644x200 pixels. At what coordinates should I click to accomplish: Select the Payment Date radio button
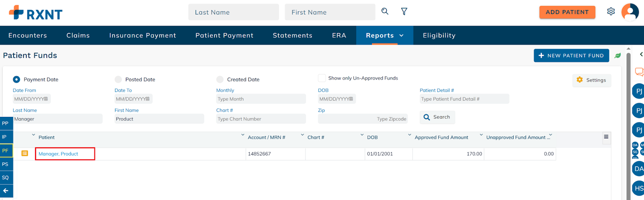pyautogui.click(x=17, y=80)
